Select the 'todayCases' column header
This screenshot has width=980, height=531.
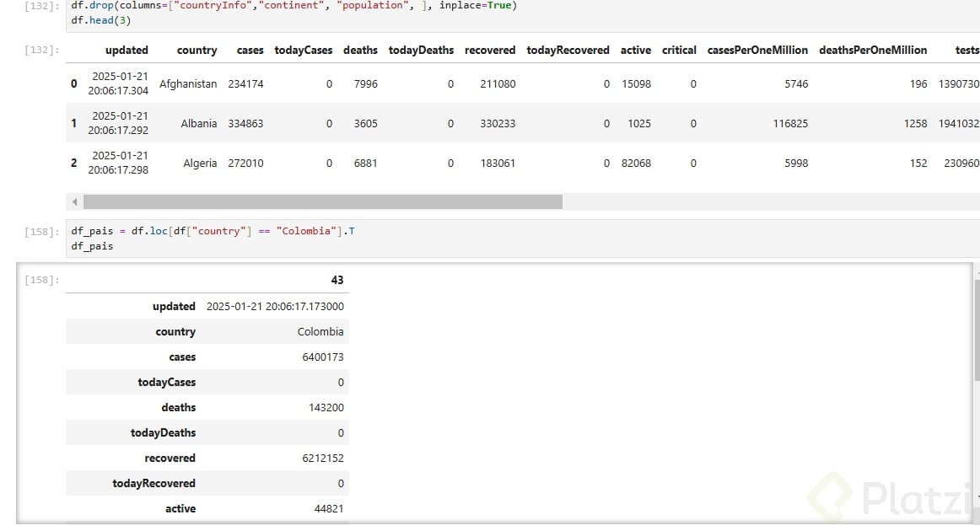[303, 50]
